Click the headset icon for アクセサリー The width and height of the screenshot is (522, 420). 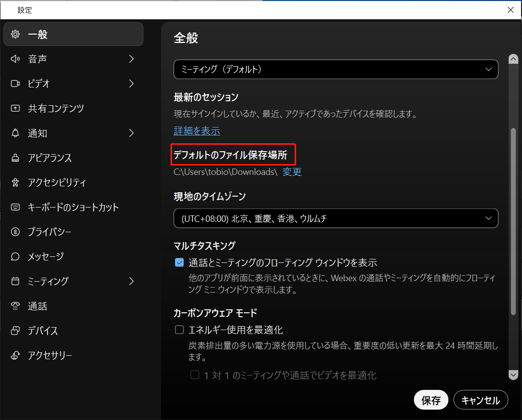click(15, 355)
